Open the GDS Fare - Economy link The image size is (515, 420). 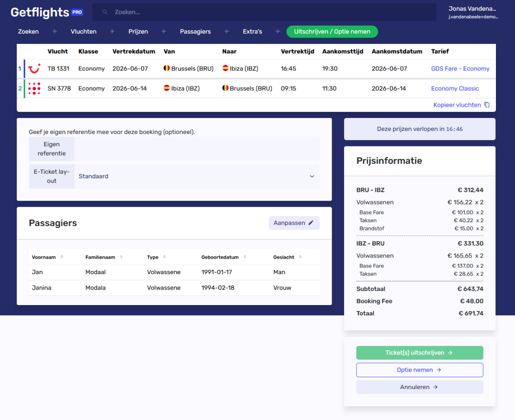tap(460, 69)
